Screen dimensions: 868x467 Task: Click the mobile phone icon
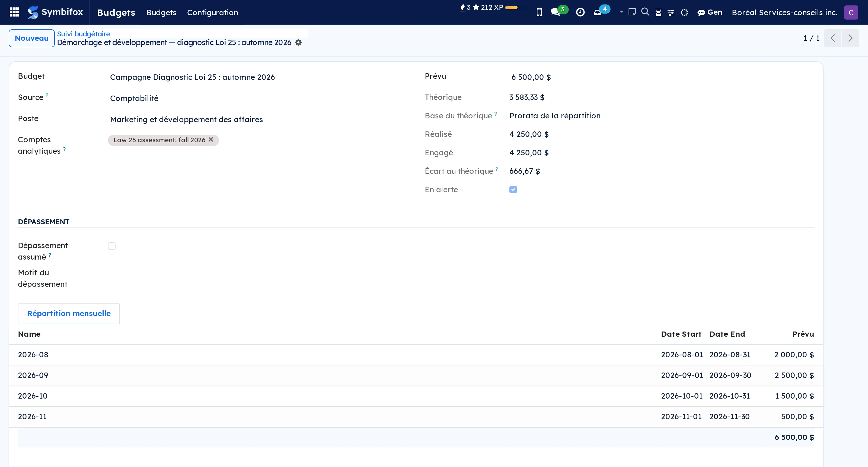pos(539,12)
